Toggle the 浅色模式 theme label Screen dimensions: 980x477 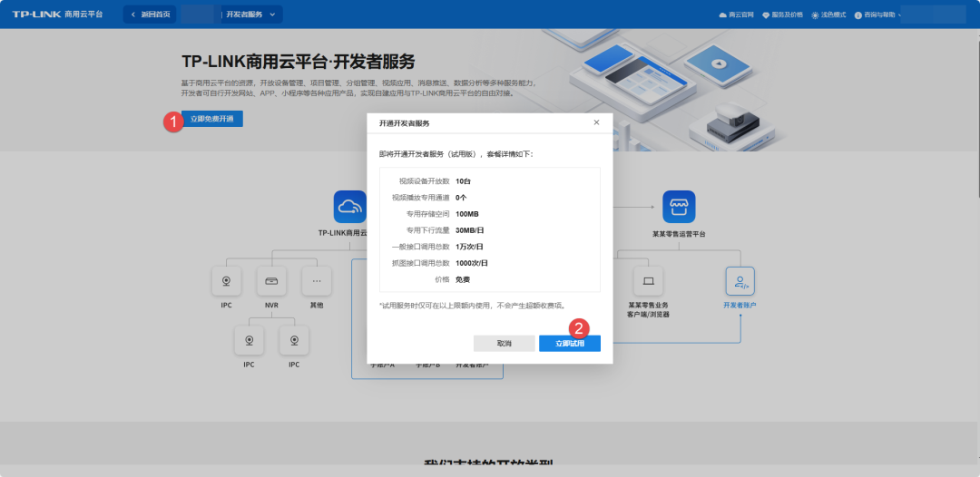[833, 15]
